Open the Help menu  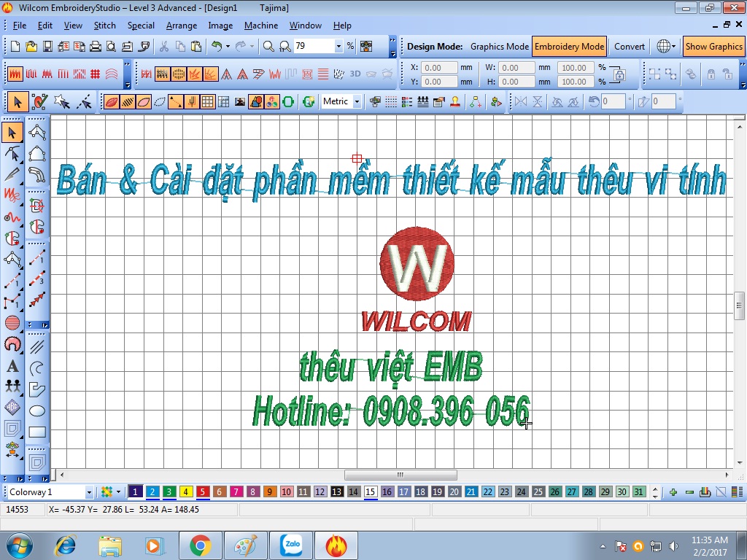point(342,26)
